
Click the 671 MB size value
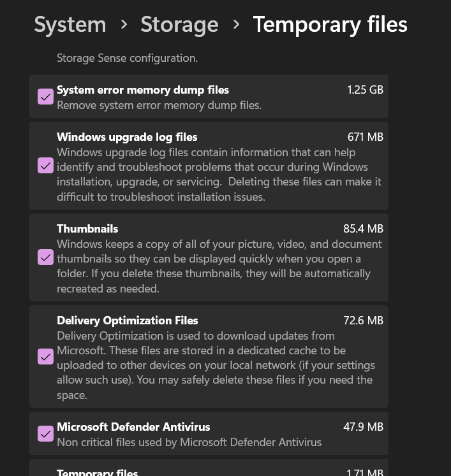(x=365, y=137)
